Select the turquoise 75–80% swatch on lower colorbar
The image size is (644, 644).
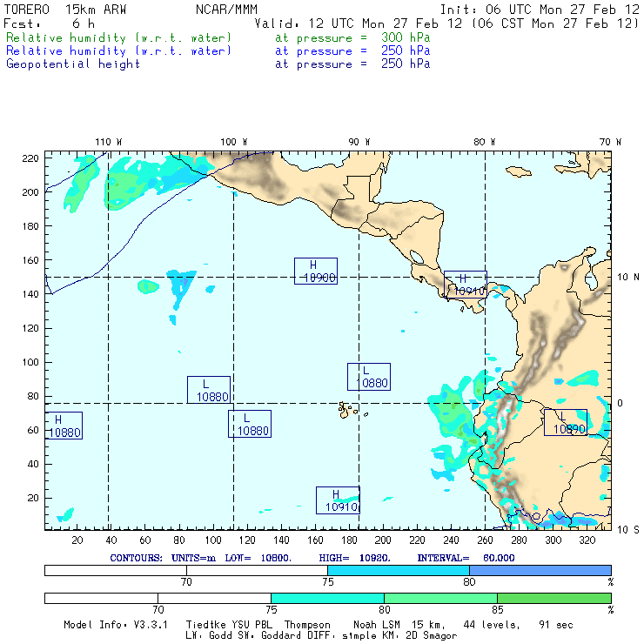click(327, 599)
